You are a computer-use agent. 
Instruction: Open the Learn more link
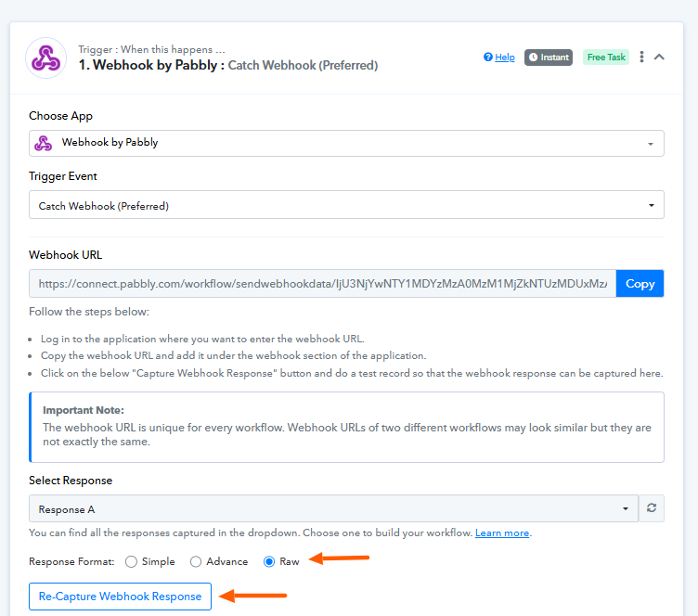point(502,533)
